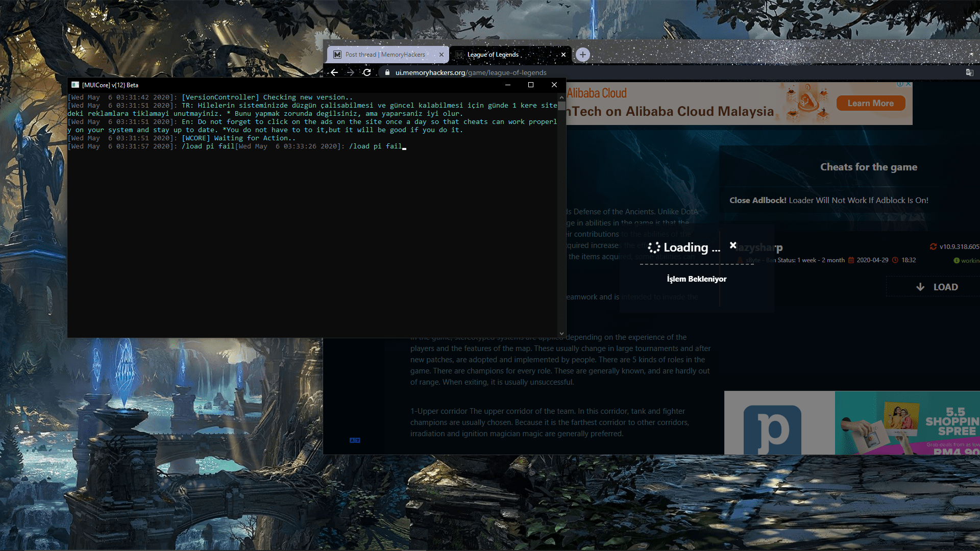Click the WCORE Waiting for Action line
980x551 pixels.
pyautogui.click(x=182, y=138)
